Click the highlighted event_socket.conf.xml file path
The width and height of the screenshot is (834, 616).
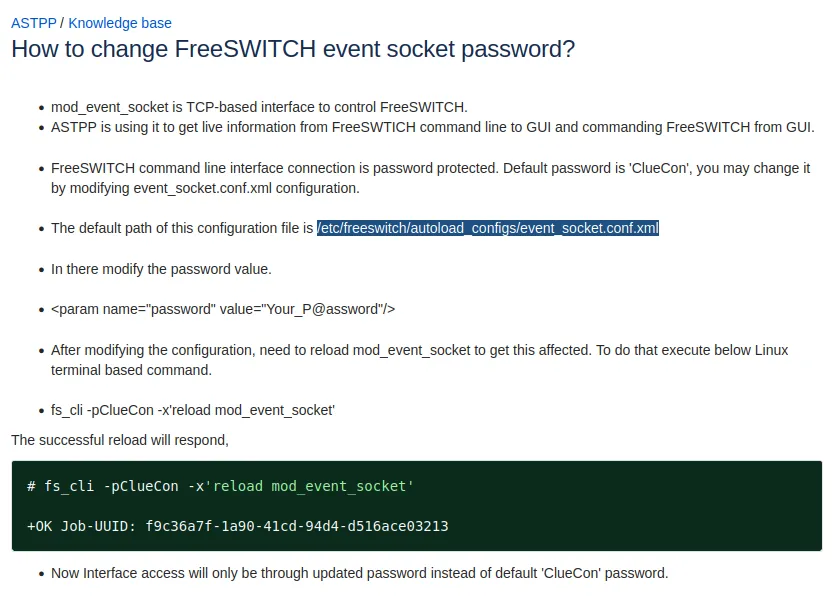pyautogui.click(x=488, y=229)
